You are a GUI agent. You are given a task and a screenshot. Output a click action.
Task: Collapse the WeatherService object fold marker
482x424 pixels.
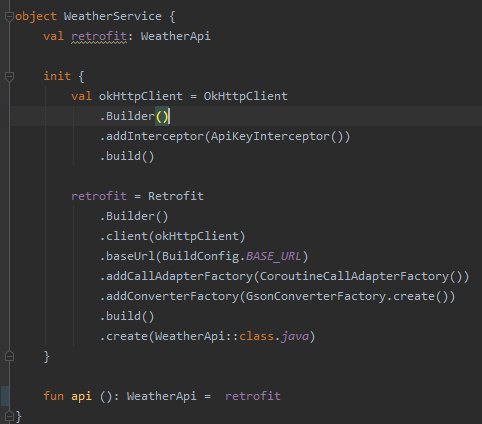pyautogui.click(x=9, y=16)
